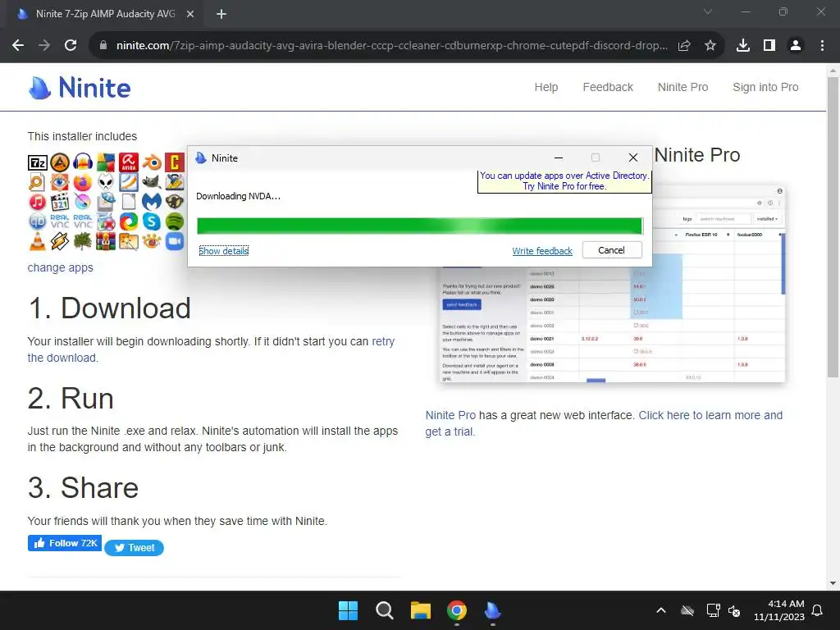This screenshot has width=840, height=630.
Task: Click Ninite Pro link below screenshot
Action: (450, 415)
